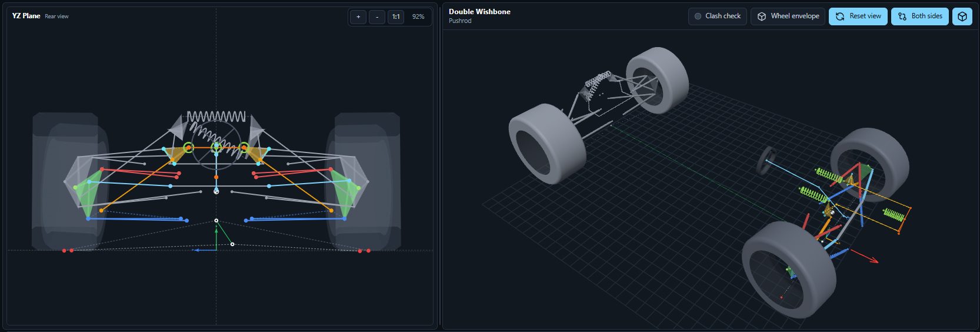Click the steering wheel in 3D view
Screen dimensions: 980x332
[x=766, y=160]
